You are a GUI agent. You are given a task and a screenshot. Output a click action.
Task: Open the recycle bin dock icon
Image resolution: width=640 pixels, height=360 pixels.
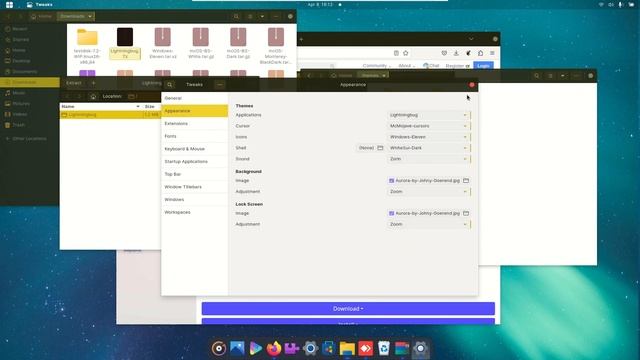[x=383, y=348]
